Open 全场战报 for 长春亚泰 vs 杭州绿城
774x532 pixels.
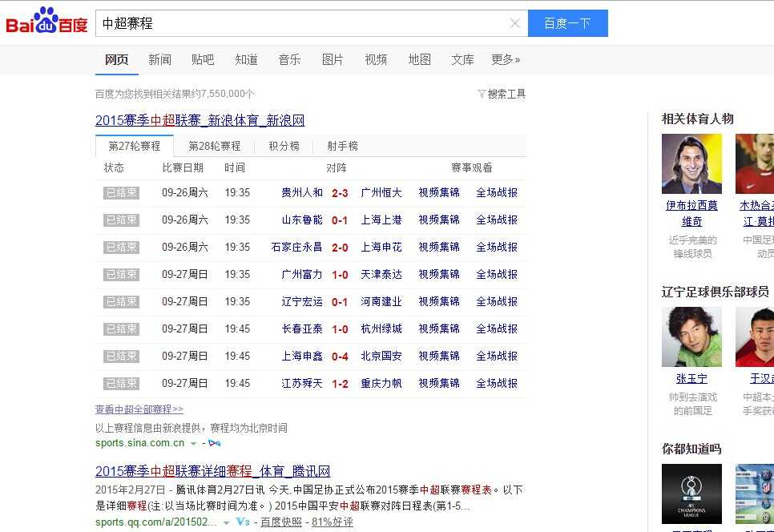pyautogui.click(x=497, y=328)
